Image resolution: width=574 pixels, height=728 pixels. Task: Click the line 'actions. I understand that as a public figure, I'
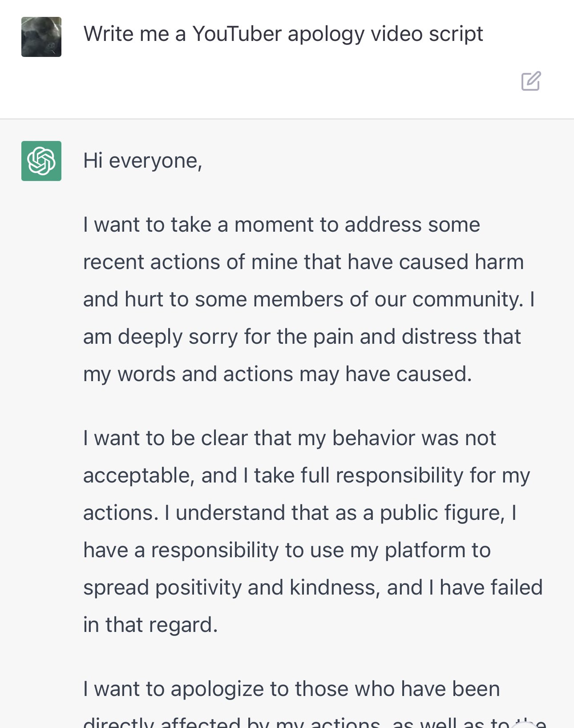coord(300,513)
